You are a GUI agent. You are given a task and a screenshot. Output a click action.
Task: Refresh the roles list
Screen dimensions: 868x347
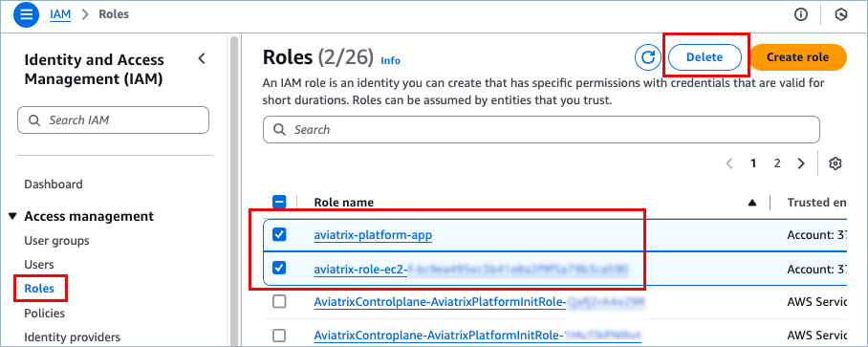click(648, 57)
